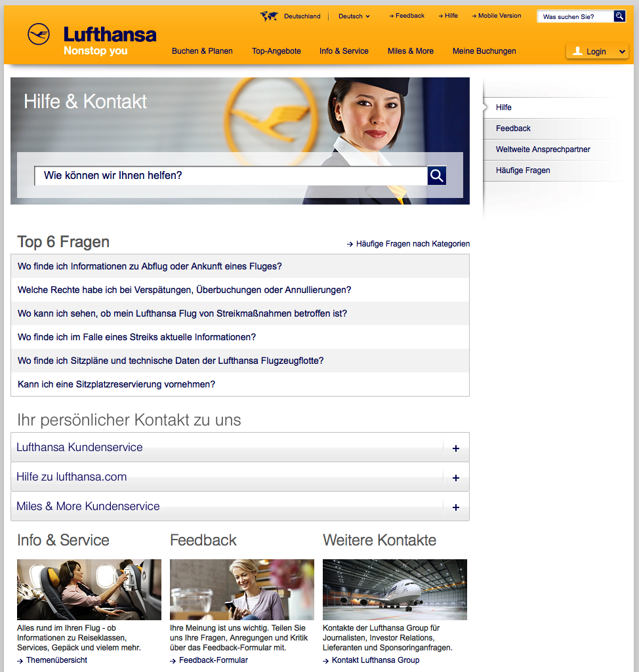
Task: Select Weltweite Ansprechpartner in sidebar
Action: pos(543,149)
